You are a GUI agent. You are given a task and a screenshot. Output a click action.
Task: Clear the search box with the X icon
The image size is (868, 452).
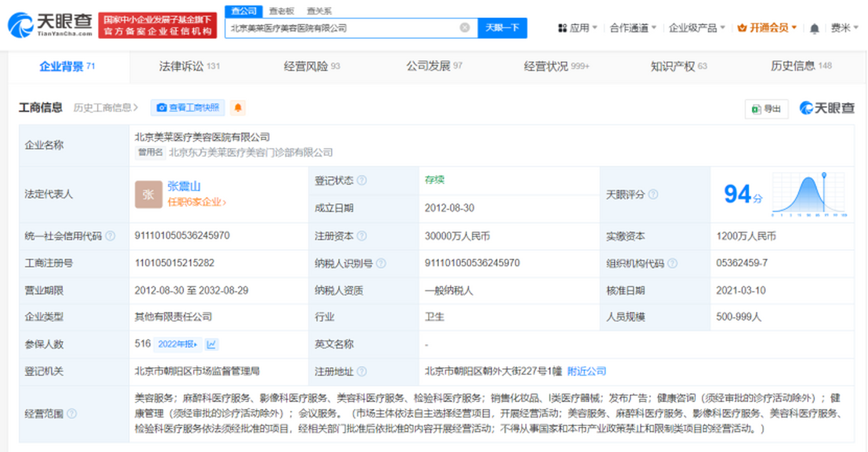465,28
